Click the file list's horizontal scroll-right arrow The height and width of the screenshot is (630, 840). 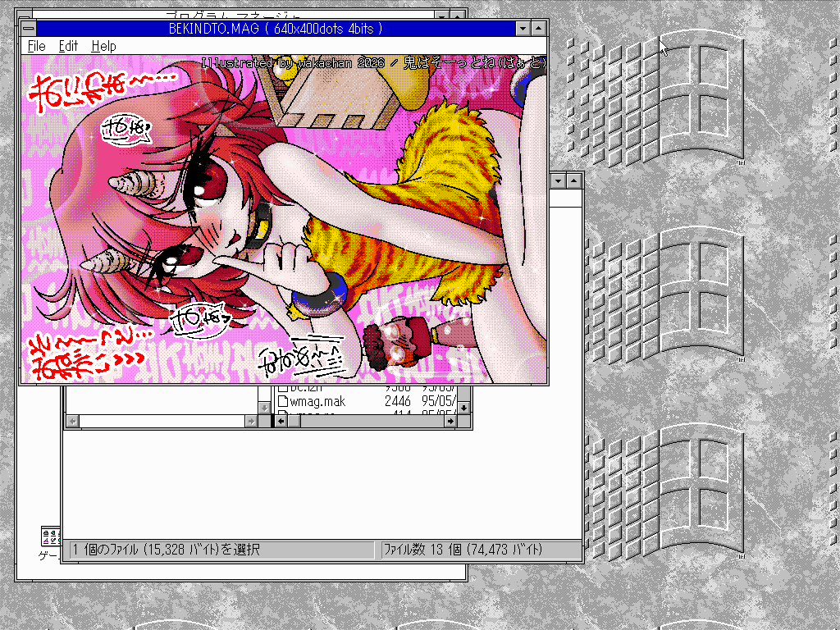(x=450, y=421)
